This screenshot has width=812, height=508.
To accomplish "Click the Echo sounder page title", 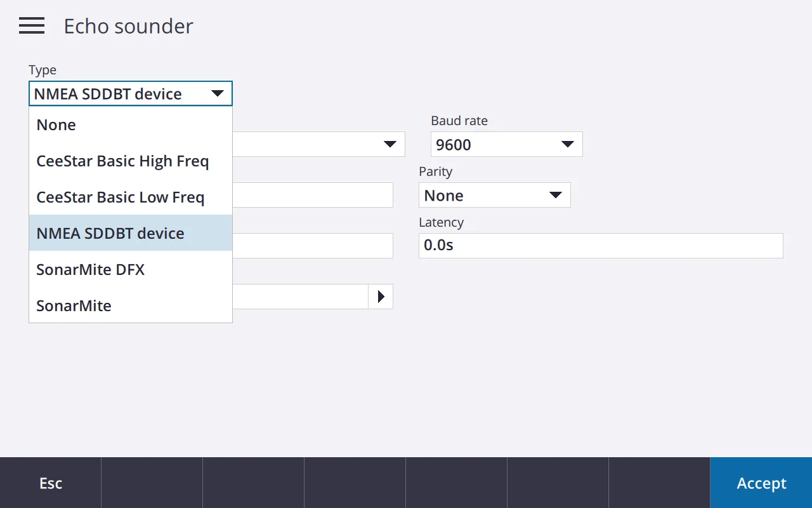I will [x=129, y=26].
